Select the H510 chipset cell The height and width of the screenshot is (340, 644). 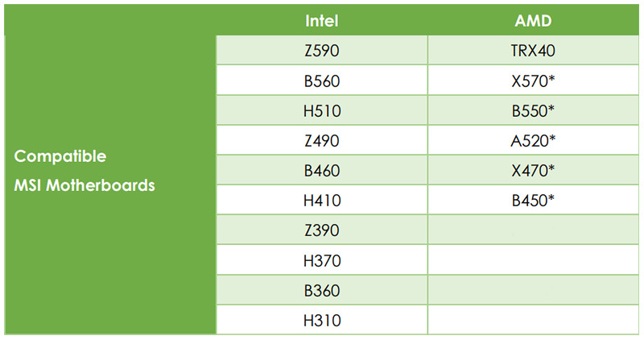[x=321, y=110]
